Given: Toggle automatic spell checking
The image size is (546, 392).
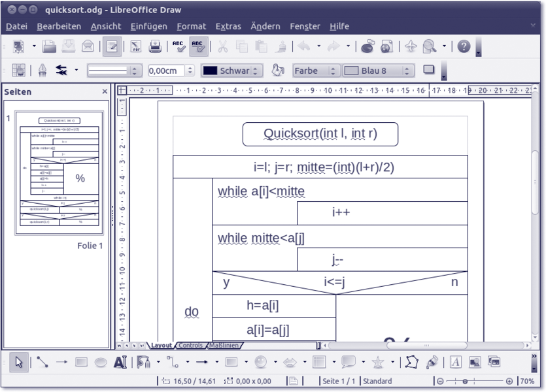Looking at the screenshot, I should [x=197, y=47].
